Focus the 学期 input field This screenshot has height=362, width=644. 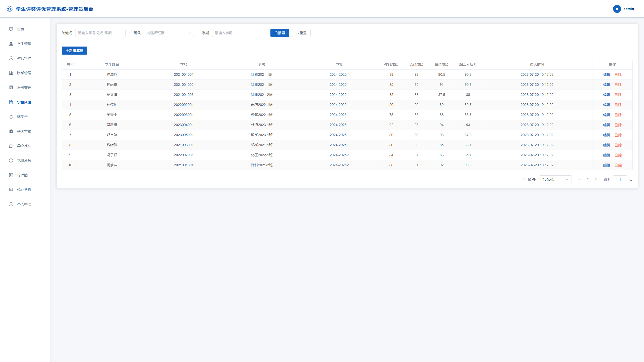click(237, 33)
